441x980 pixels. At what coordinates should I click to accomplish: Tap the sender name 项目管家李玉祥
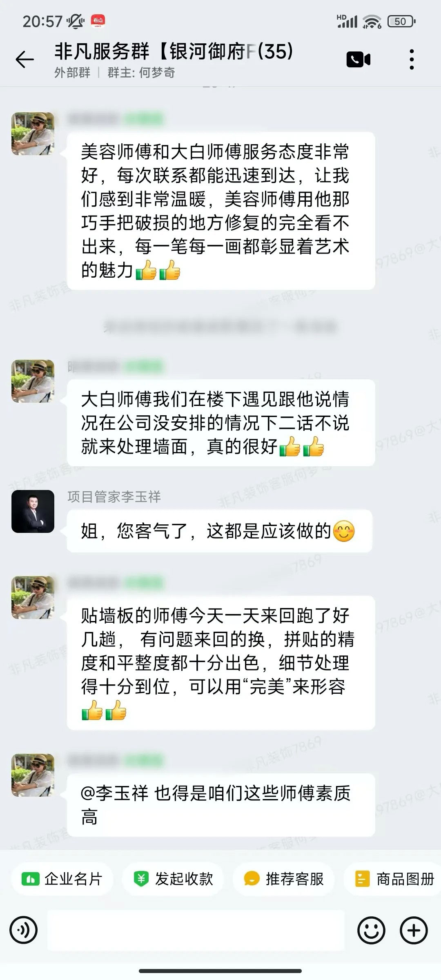coord(114,497)
